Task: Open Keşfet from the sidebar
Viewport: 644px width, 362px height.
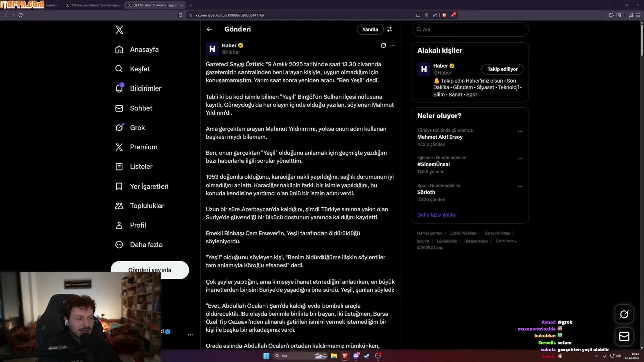Action: (132, 69)
